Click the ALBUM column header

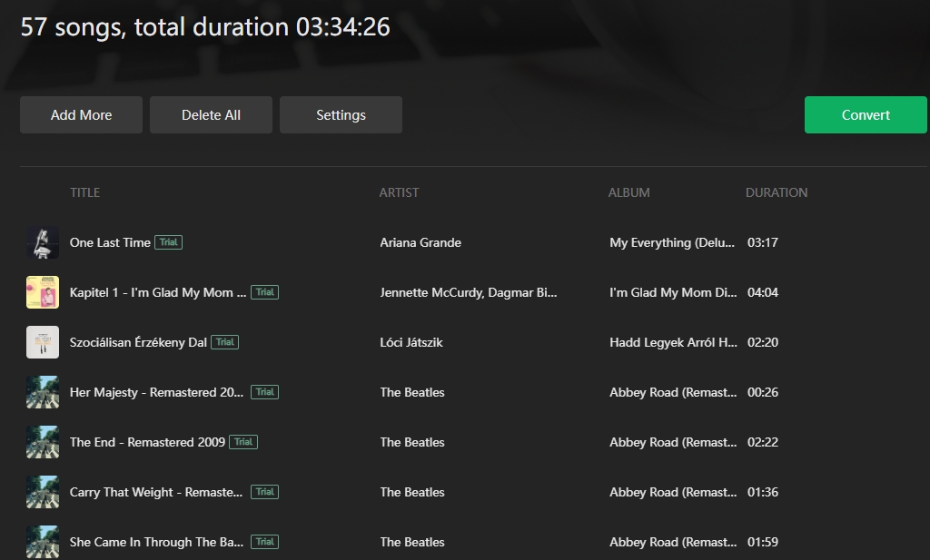point(628,192)
